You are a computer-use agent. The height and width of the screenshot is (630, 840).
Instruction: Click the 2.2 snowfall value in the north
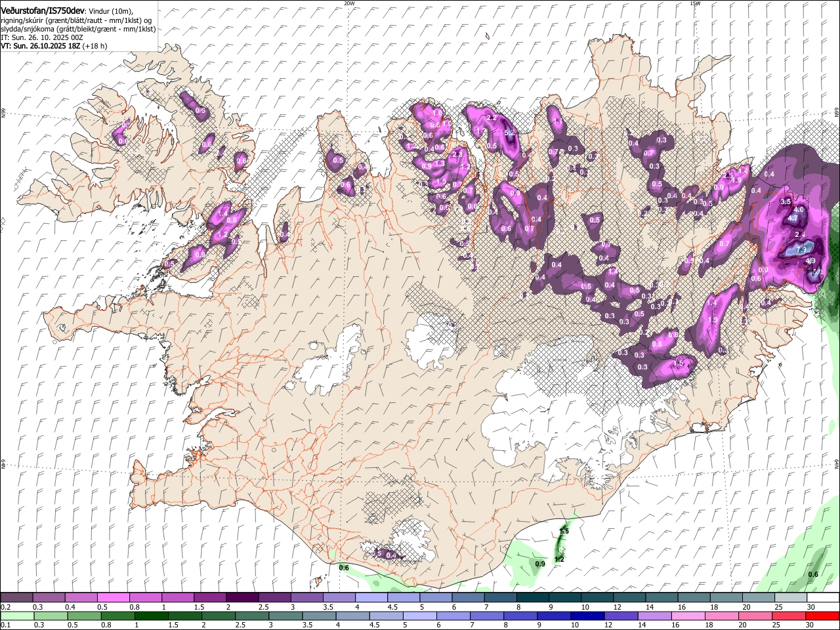(x=492, y=117)
